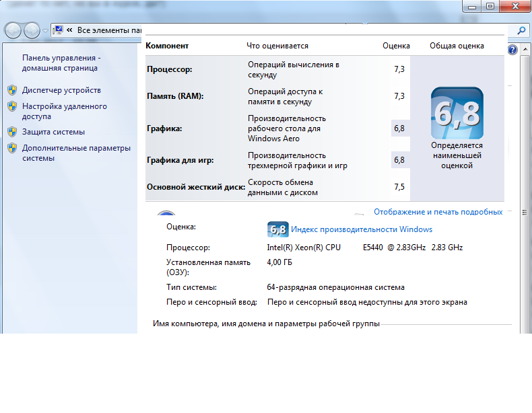The height and width of the screenshot is (413, 532).
Task: Open Настройка удаленного доступа link
Action: [65, 111]
